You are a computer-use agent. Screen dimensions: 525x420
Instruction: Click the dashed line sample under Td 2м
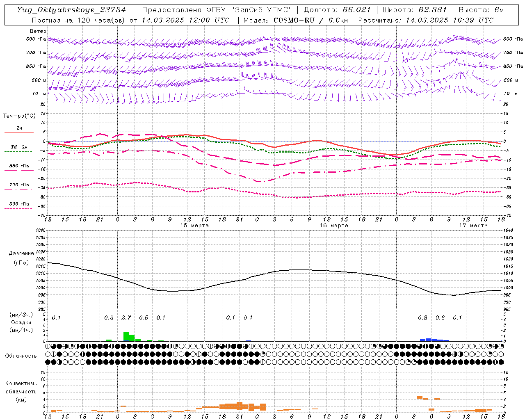tap(18, 151)
